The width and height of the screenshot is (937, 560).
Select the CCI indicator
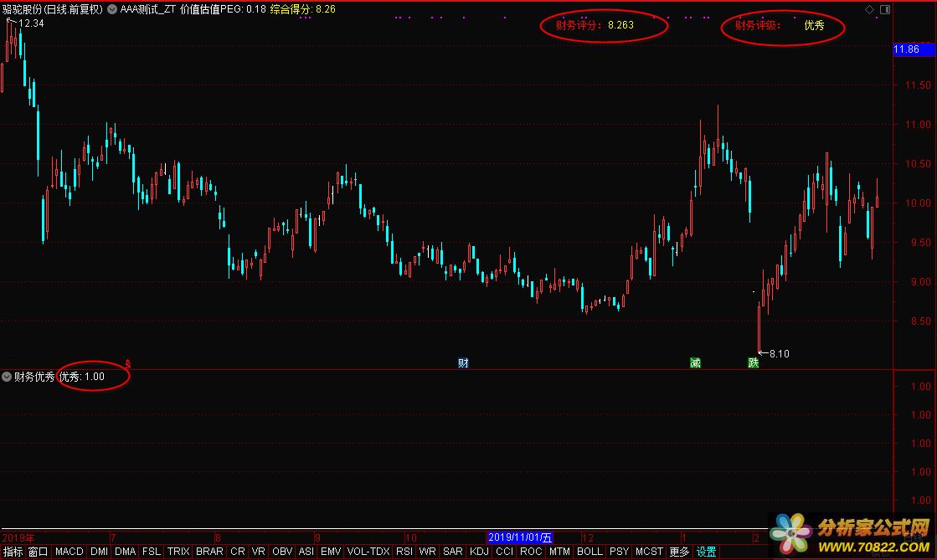(x=504, y=552)
